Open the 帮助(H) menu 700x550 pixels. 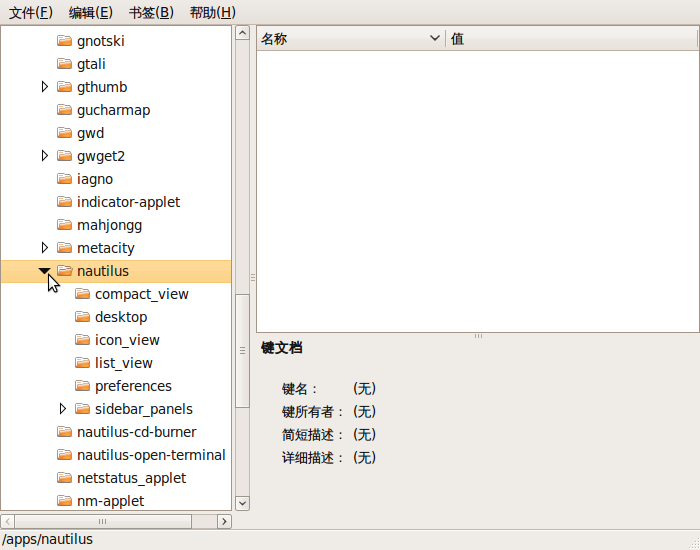[212, 12]
